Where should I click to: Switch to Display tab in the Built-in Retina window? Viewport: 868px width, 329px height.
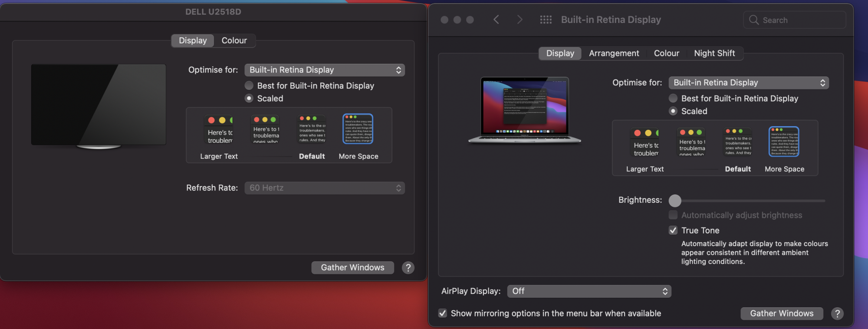[560, 53]
